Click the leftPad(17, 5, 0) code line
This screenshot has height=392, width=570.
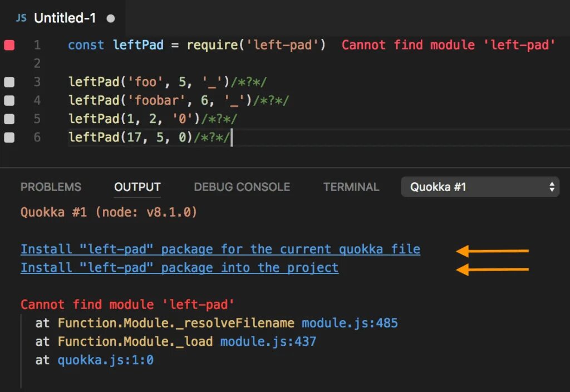149,138
